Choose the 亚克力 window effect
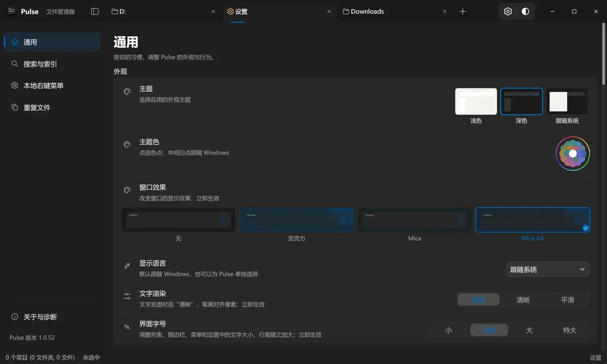Image resolution: width=607 pixels, height=364 pixels. point(297,220)
